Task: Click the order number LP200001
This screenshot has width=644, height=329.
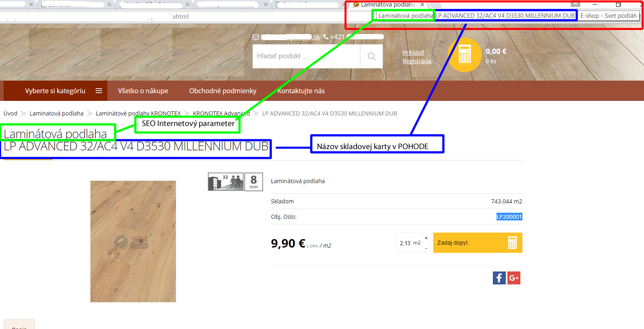Action: click(x=509, y=217)
